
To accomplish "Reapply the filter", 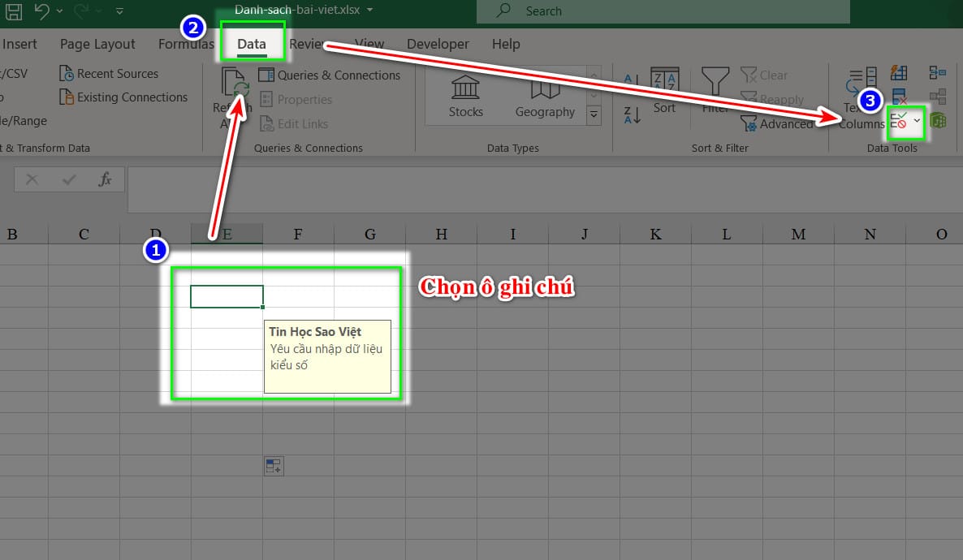I will (x=772, y=99).
